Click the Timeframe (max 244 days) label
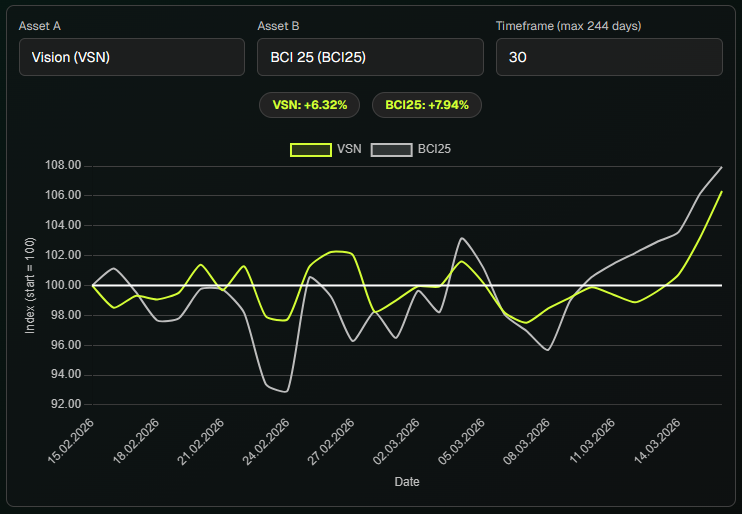 point(568,26)
